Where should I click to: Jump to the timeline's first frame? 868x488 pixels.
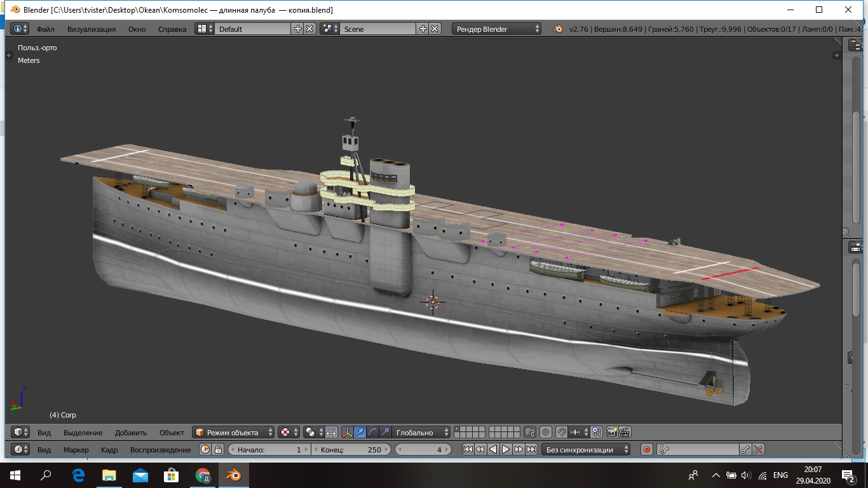pyautogui.click(x=468, y=449)
